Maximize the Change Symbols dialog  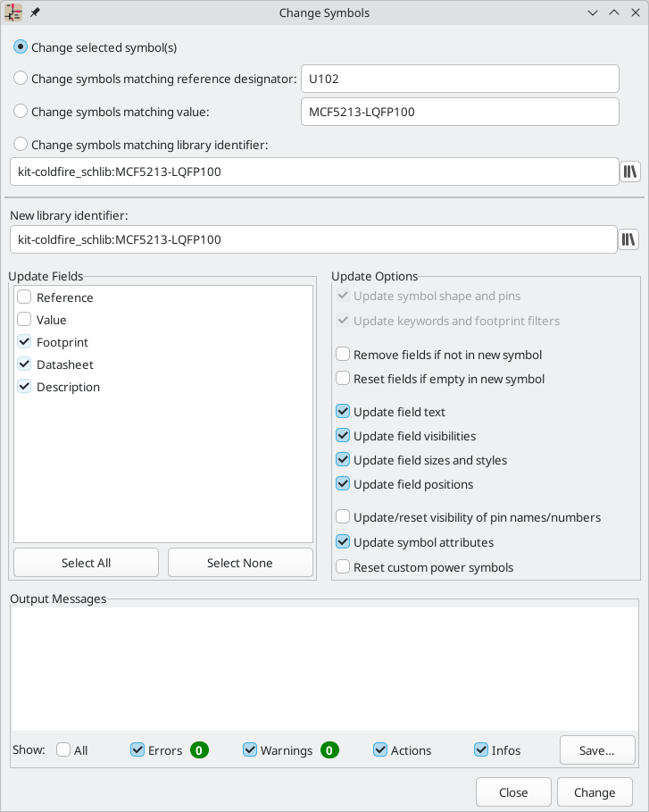pyautogui.click(x=614, y=13)
